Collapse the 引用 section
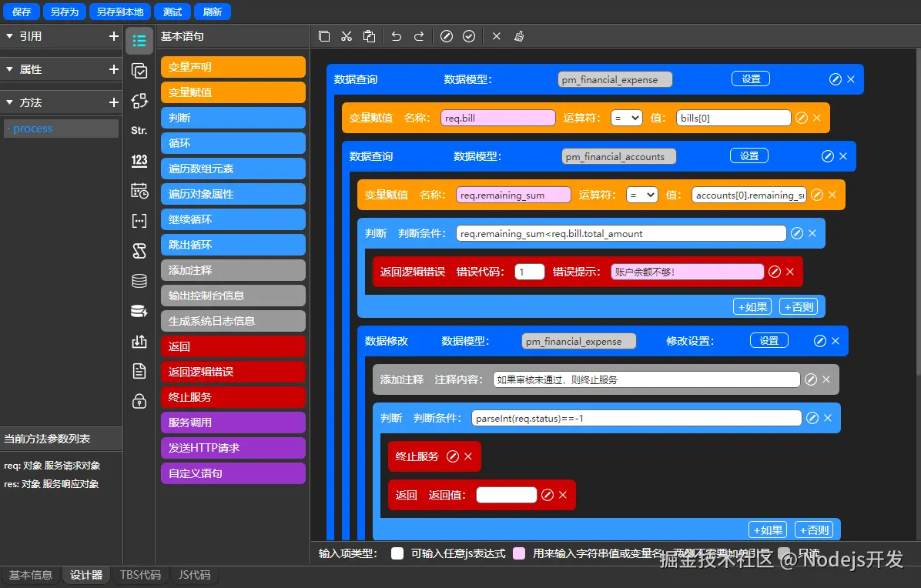Viewport: 921px width, 588px height. pyautogui.click(x=9, y=36)
